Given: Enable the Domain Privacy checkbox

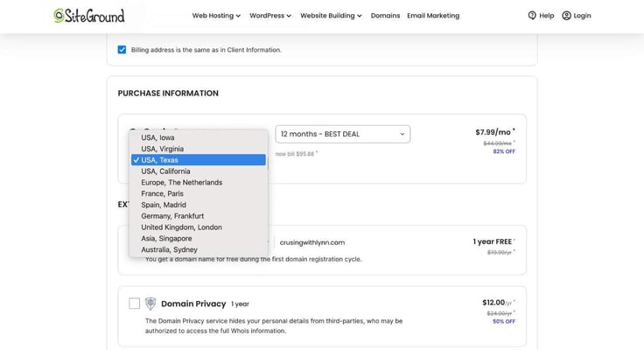Looking at the screenshot, I should coord(134,303).
